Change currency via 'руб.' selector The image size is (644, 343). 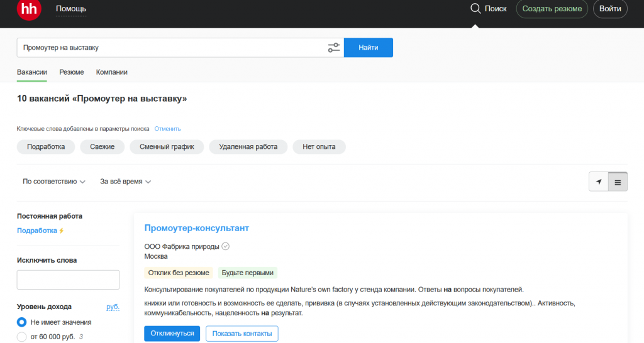pos(113,307)
